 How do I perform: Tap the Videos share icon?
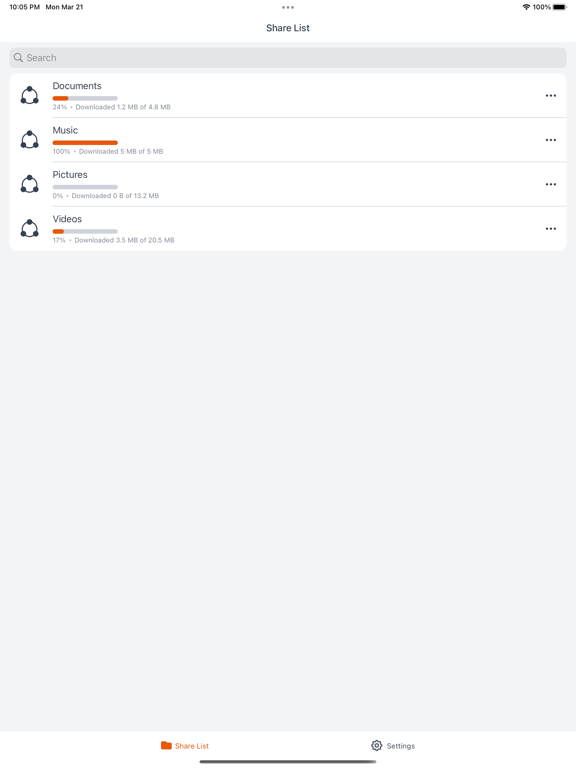click(29, 228)
